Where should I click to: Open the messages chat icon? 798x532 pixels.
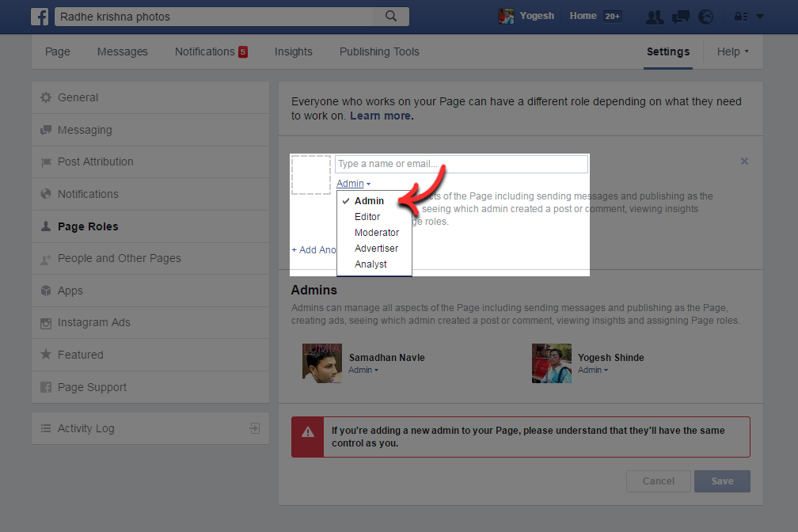click(681, 17)
